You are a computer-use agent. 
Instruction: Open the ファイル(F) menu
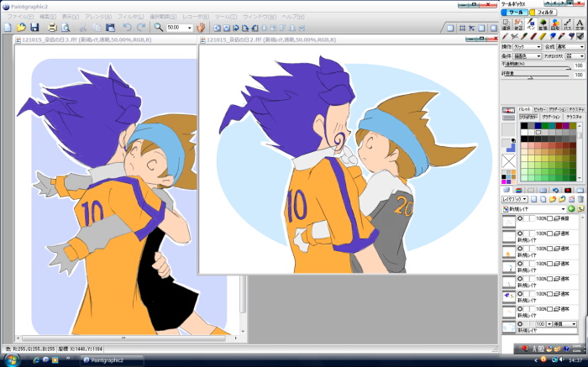[x=20, y=17]
